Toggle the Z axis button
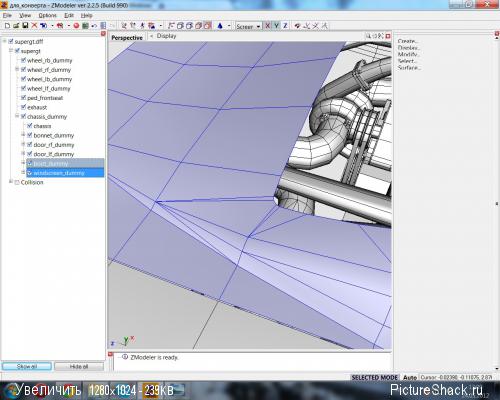This screenshot has height=400, width=500. 285,26
